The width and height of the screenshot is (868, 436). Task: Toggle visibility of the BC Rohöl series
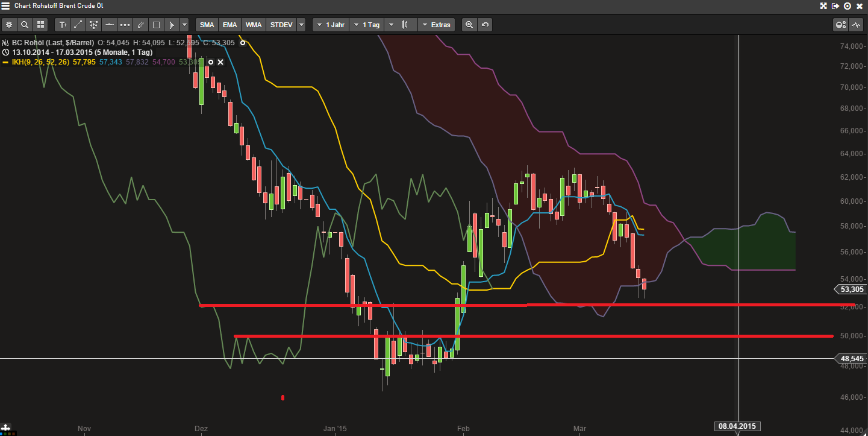click(243, 43)
